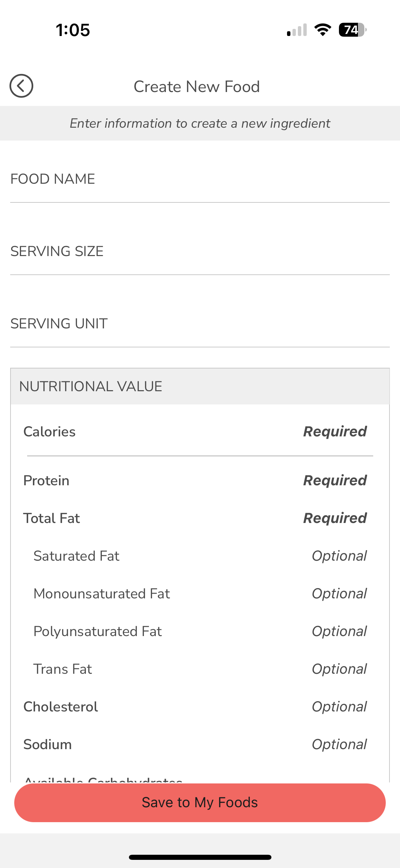Image resolution: width=400 pixels, height=868 pixels.
Task: Tap the Calories Required field
Action: pyautogui.click(x=335, y=432)
